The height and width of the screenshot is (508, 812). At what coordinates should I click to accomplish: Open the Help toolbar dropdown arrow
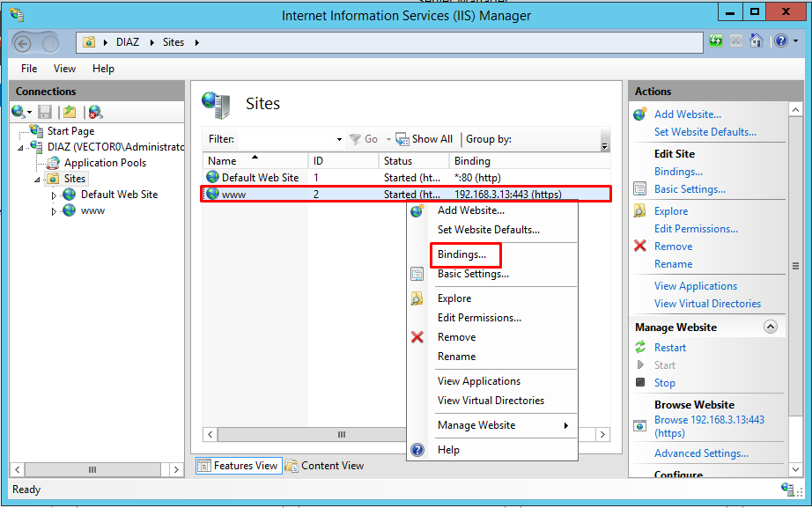tap(795, 40)
